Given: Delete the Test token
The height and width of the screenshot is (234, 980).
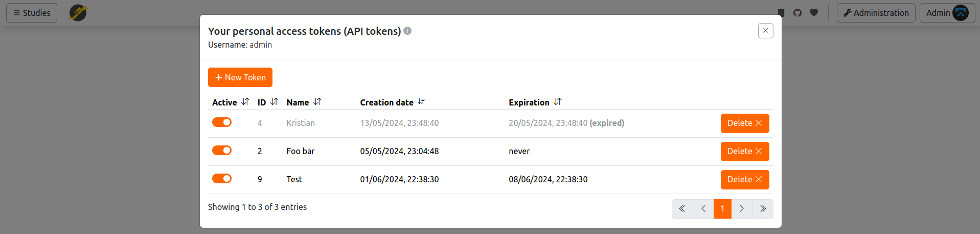Looking at the screenshot, I should (745, 180).
